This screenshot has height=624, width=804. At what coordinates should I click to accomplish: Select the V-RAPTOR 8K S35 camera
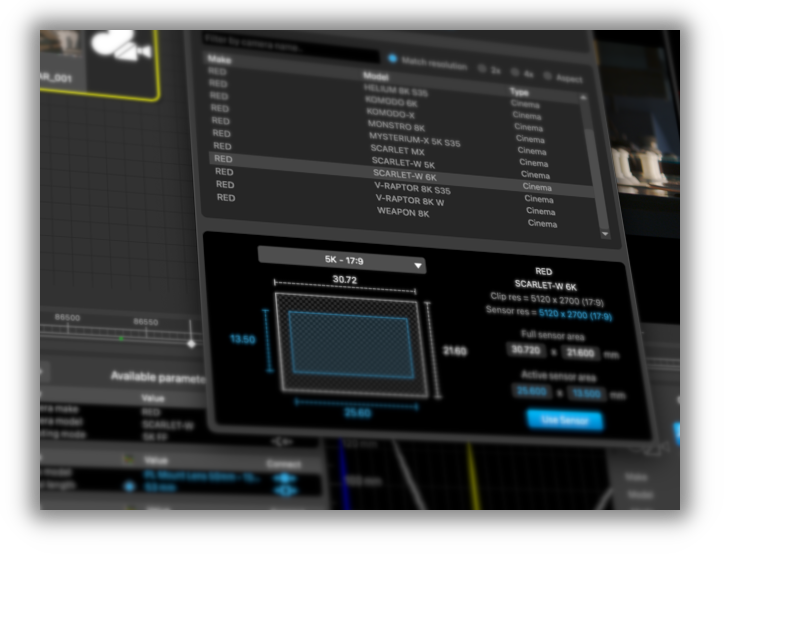pyautogui.click(x=412, y=188)
